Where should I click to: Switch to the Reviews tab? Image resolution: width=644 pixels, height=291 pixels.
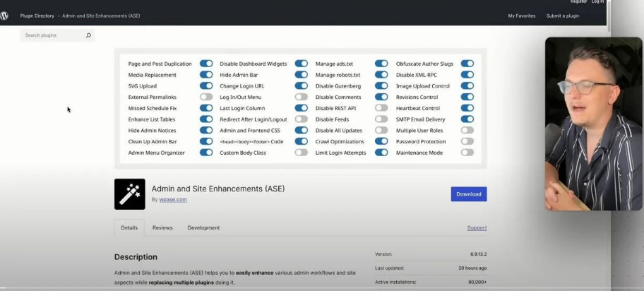point(162,227)
